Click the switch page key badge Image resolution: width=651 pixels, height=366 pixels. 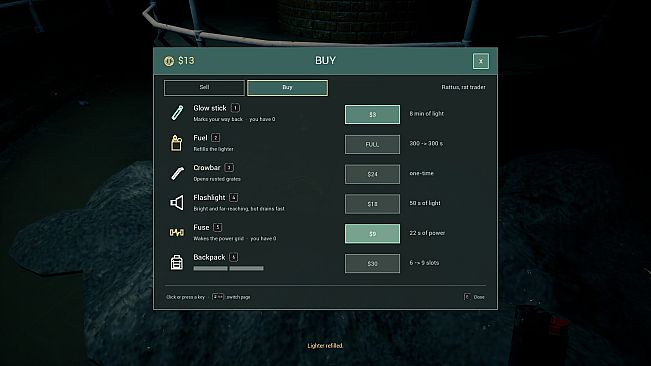tap(218, 297)
